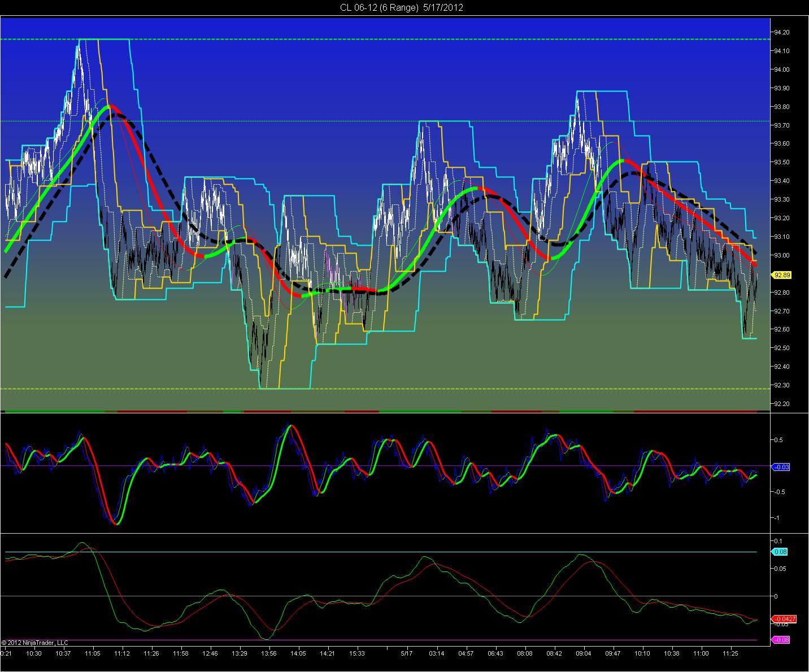This screenshot has width=809, height=672.
Task: Select the blue -0.03 indicator value marker
Action: coord(780,467)
